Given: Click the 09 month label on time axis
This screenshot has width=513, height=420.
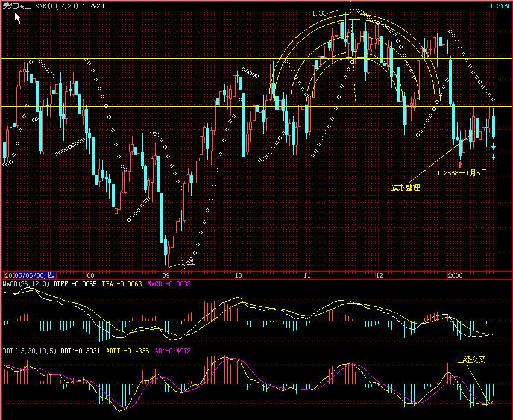Looking at the screenshot, I should pos(166,275).
